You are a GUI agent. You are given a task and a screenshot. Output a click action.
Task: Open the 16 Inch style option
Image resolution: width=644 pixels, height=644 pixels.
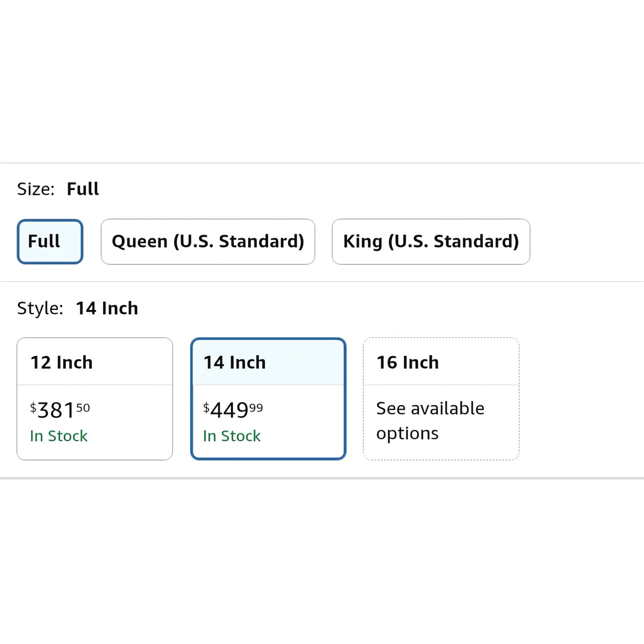[x=441, y=398]
